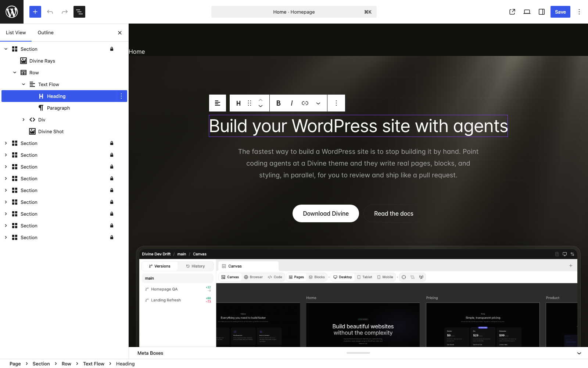The height and width of the screenshot is (368, 588).
Task: Select the hero paragraph text
Action: click(x=358, y=163)
